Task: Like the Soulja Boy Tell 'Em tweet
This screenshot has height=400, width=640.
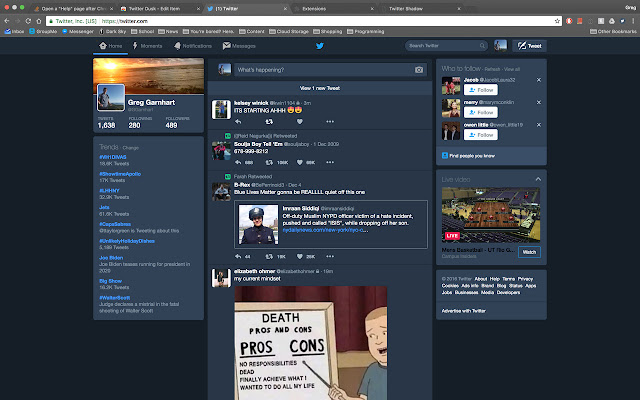Action: pyautogui.click(x=299, y=161)
